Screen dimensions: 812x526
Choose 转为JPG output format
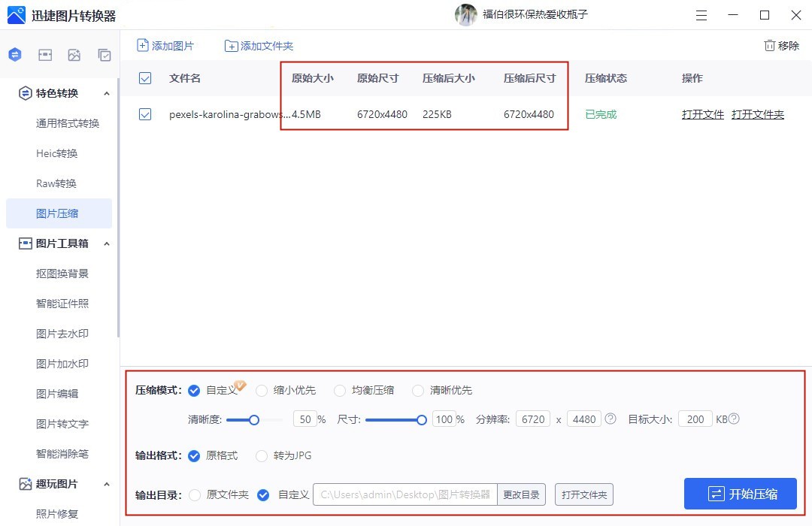[x=262, y=455]
